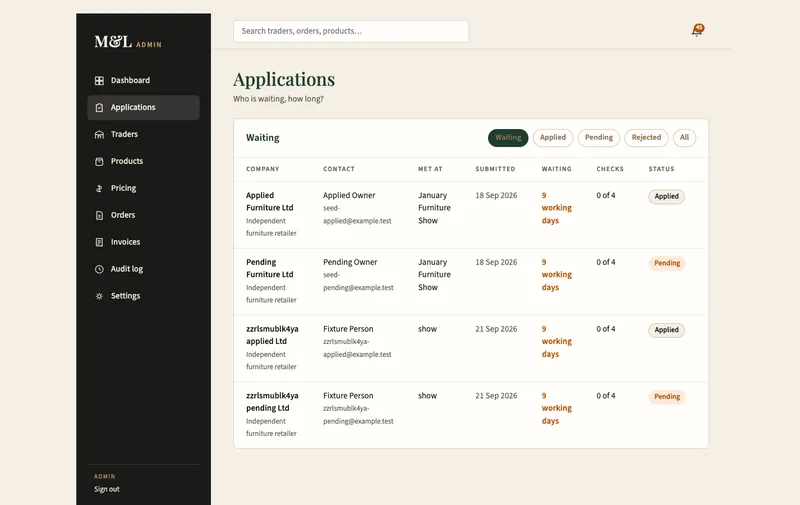The image size is (800, 505).
Task: Click the Submitted column header
Action: point(495,169)
